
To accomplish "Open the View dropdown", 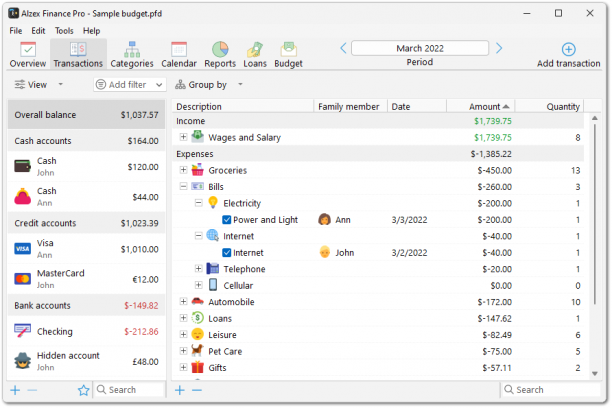I will tap(38, 84).
